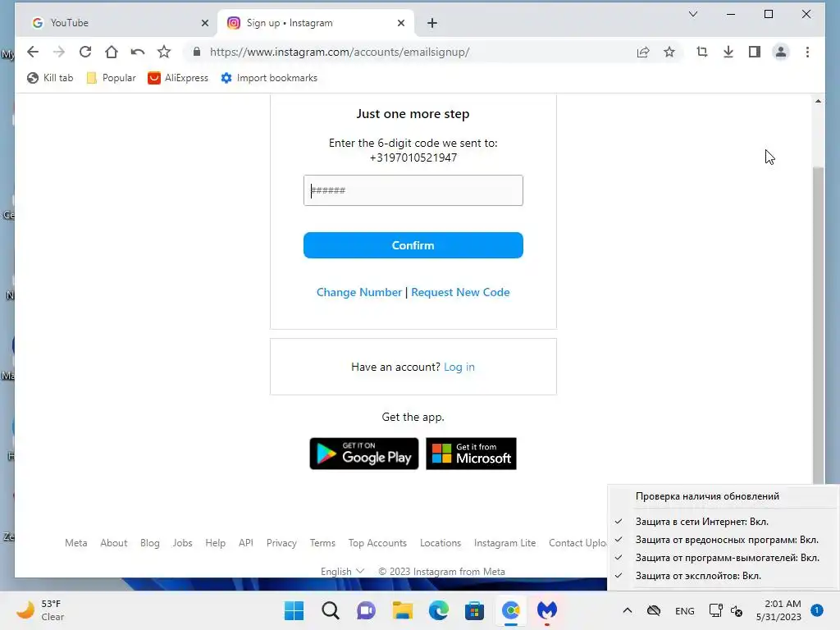
Task: Launch Malwarebytes from the taskbar
Action: coord(547,610)
